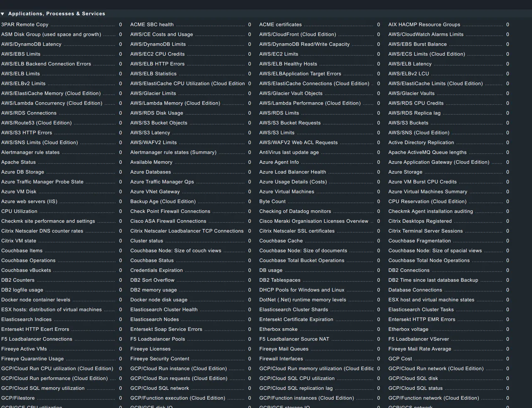Open Apache Status rule
532x408 pixels.
point(18,162)
